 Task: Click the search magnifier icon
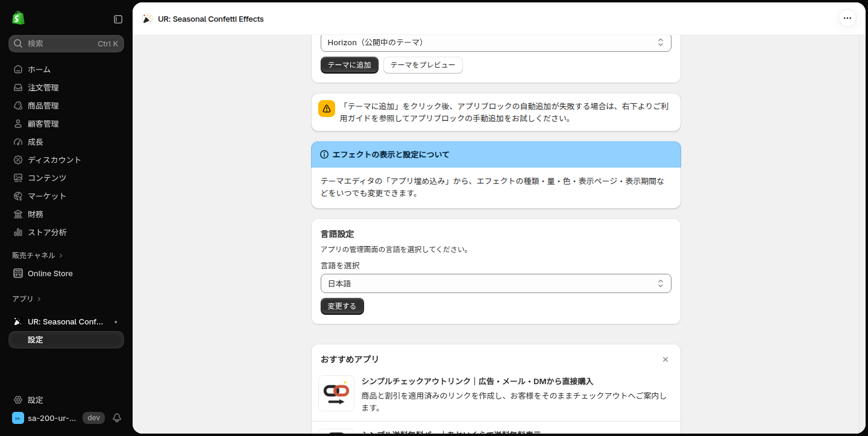click(x=18, y=43)
